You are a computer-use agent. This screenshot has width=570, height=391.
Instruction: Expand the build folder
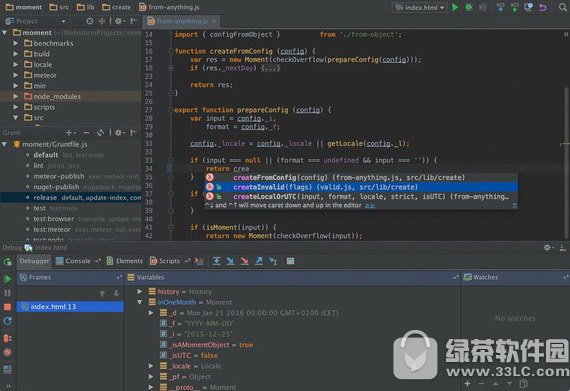click(16, 54)
